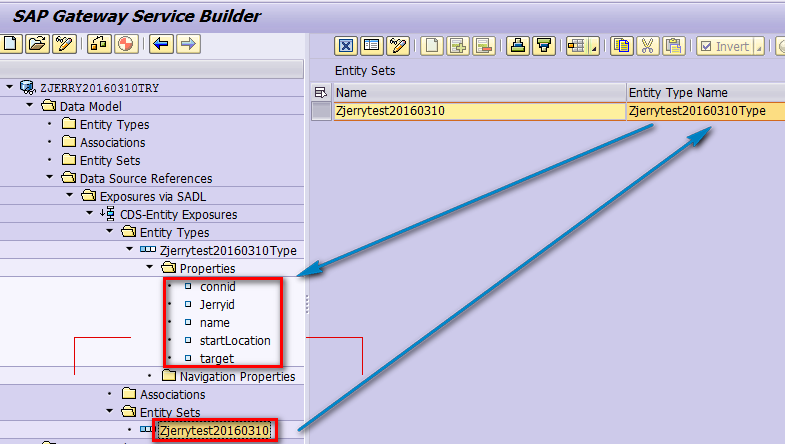
Task: Select the connid property
Action: (x=217, y=287)
